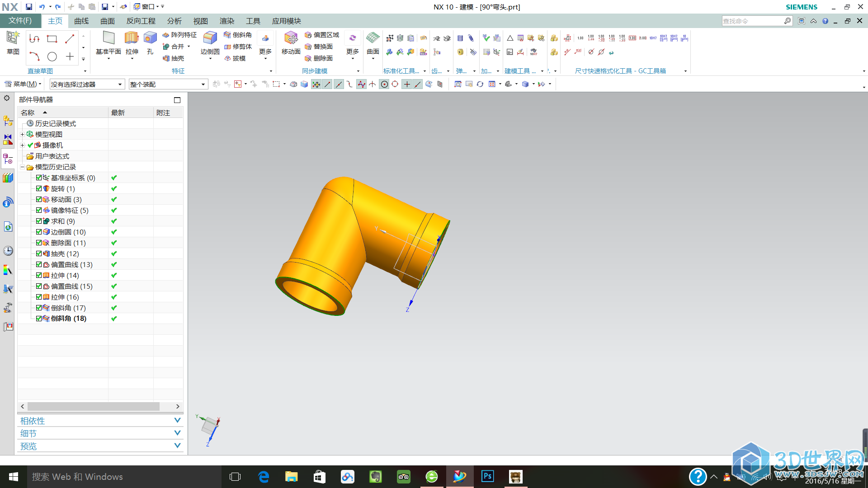Open the Sketch (草图) tool
The image size is (868, 488).
coord(13,43)
